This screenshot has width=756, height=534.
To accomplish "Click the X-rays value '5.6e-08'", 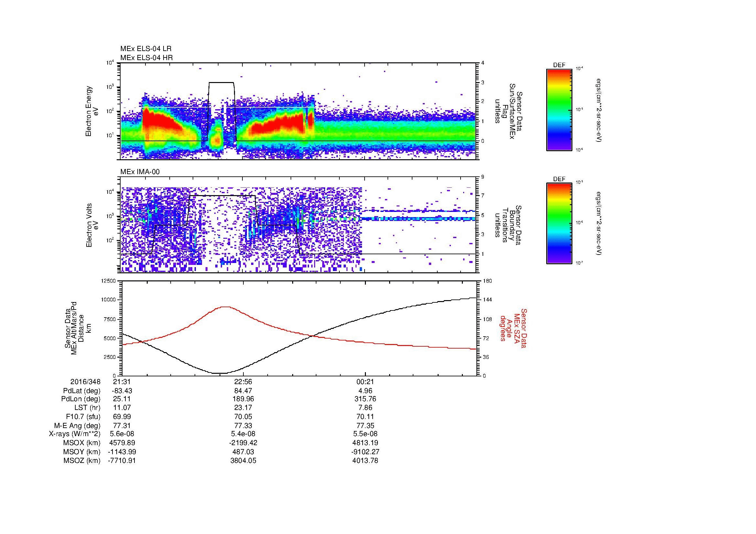I will coord(122,434).
